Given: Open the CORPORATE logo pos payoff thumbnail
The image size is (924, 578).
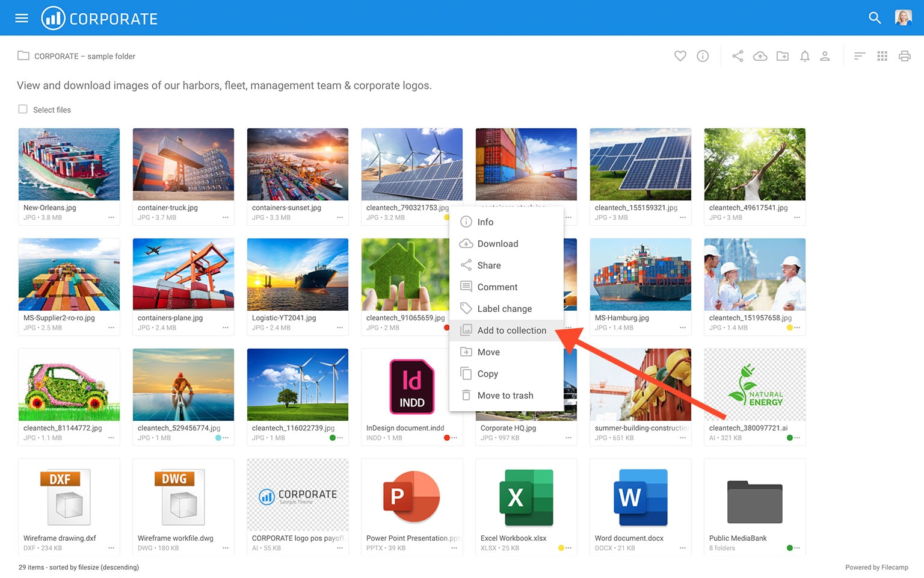Looking at the screenshot, I should (x=298, y=495).
